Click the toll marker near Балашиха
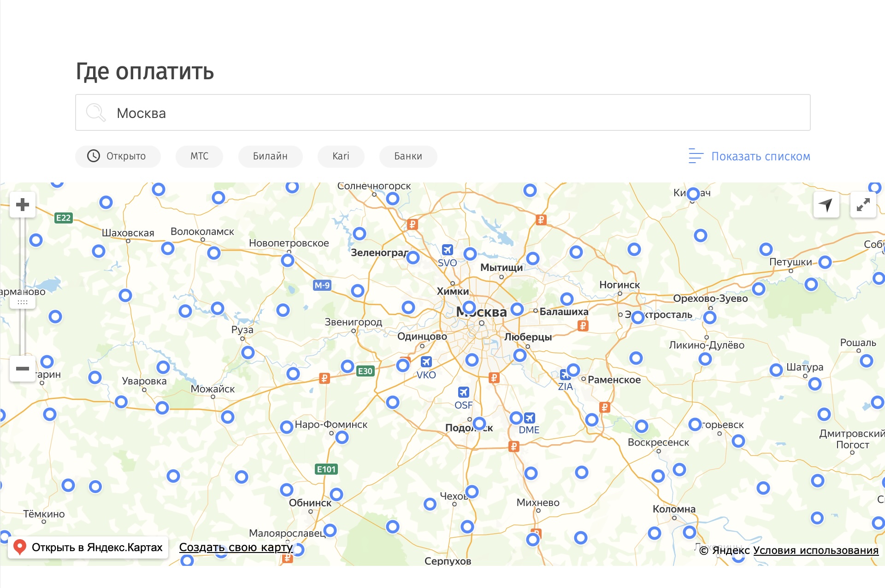Image resolution: width=885 pixels, height=588 pixels. pyautogui.click(x=583, y=326)
